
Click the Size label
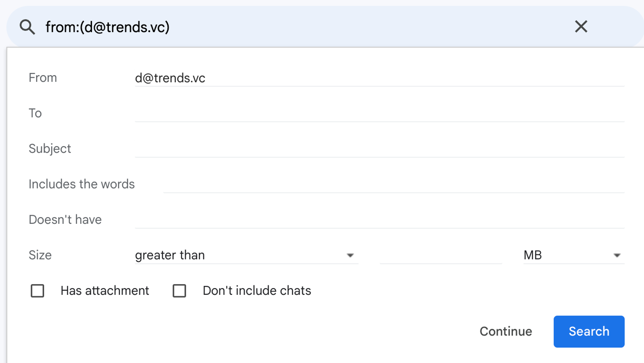40,255
